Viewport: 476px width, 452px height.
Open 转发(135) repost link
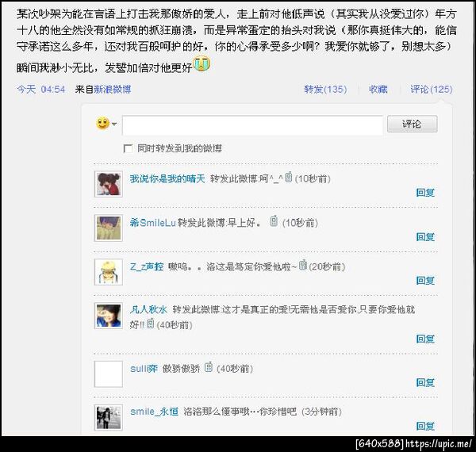tap(325, 89)
